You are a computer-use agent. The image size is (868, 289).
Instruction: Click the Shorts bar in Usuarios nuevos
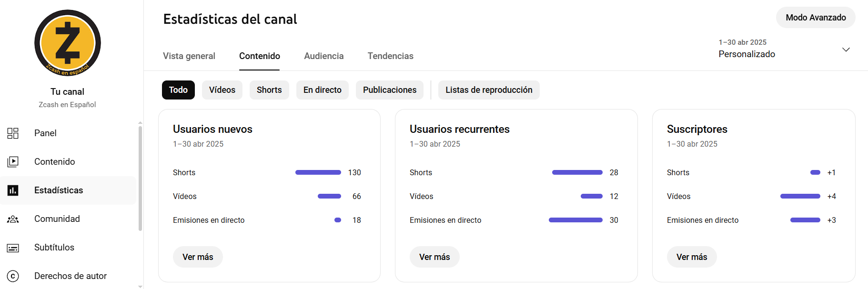[x=318, y=172]
